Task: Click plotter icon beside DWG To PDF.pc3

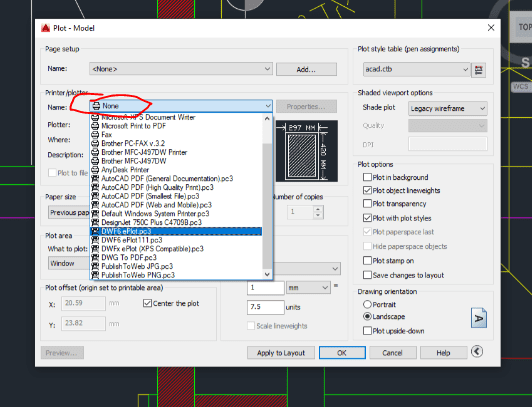Action: click(95, 257)
